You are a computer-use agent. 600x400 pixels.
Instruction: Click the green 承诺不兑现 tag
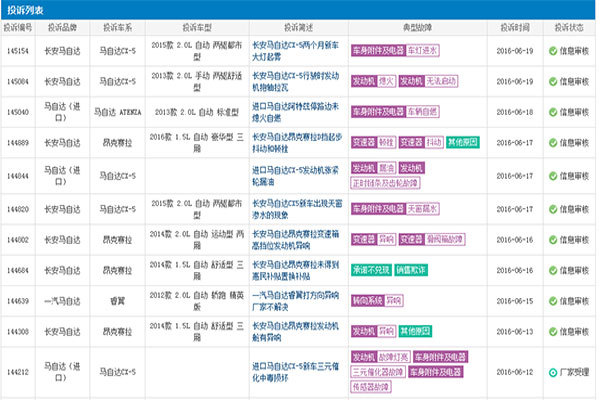(371, 270)
